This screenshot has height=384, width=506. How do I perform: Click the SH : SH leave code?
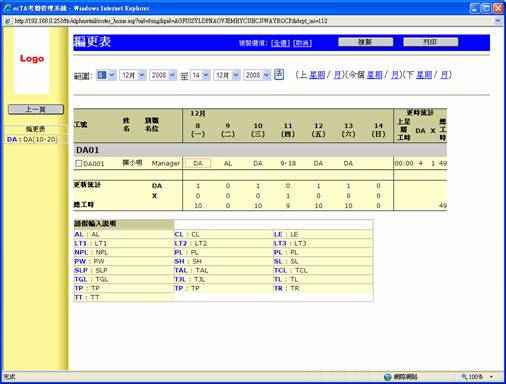coord(188,261)
